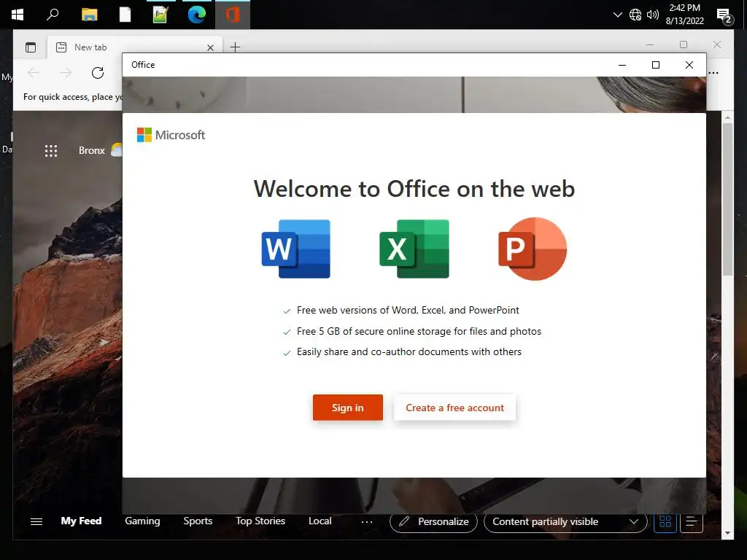The image size is (747, 560).
Task: Click "Free web versions of Word, Excel, and PowerPoint"
Action: (x=408, y=310)
